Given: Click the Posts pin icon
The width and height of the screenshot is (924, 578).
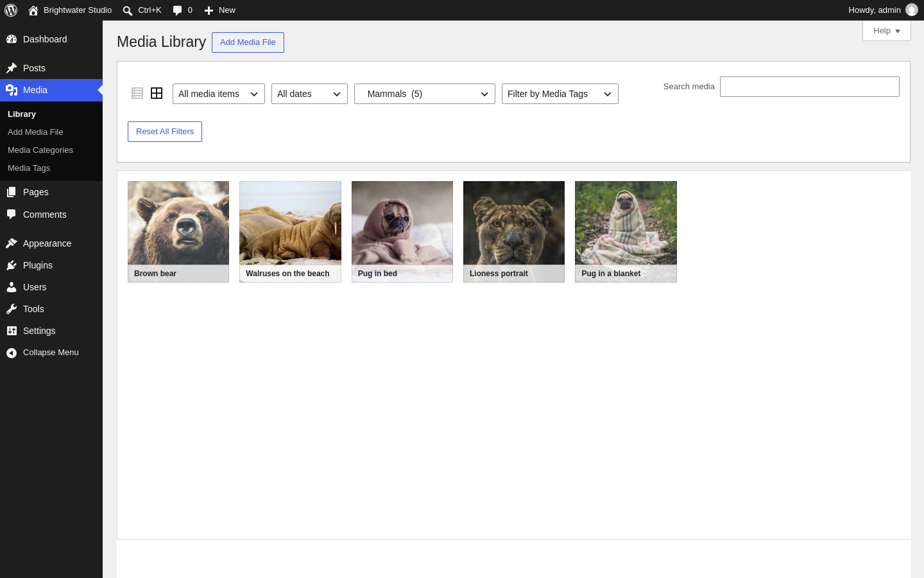Looking at the screenshot, I should [12, 68].
